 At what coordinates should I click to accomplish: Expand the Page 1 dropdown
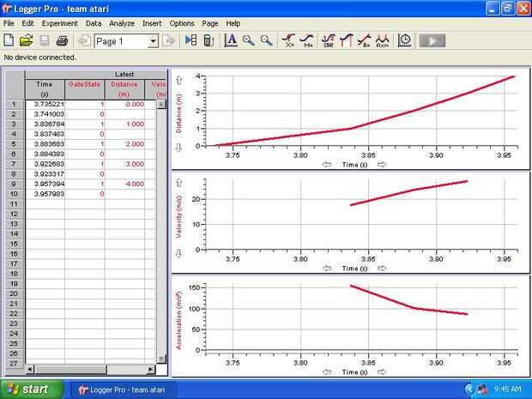point(153,41)
